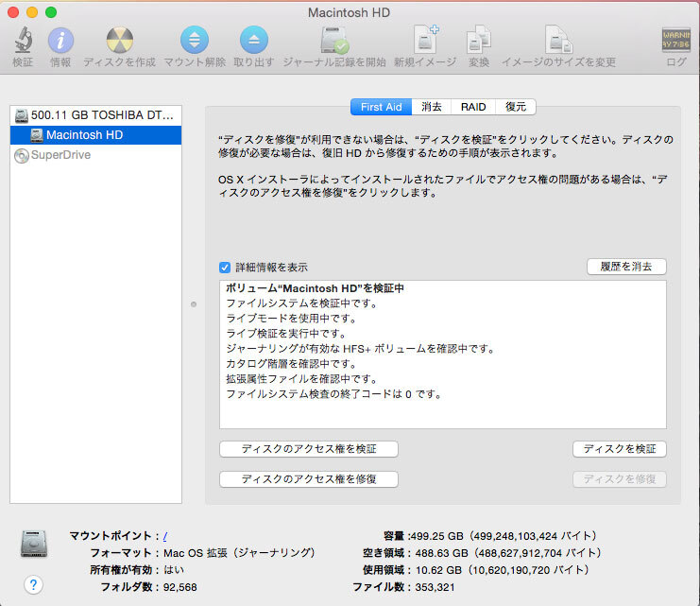
Task: Open the mount point link "/"
Action: [x=165, y=536]
